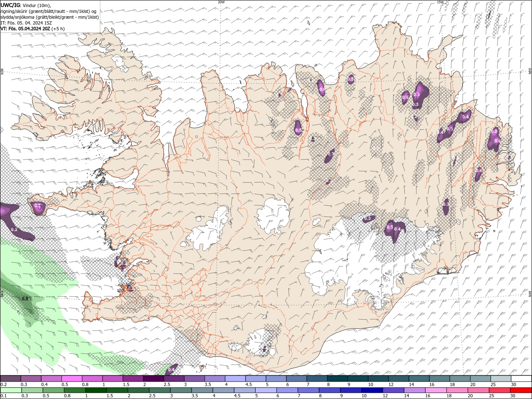The height and width of the screenshot is (399, 532).
Task: Click the lower legend swatch labeled 0.5
Action: point(53,390)
